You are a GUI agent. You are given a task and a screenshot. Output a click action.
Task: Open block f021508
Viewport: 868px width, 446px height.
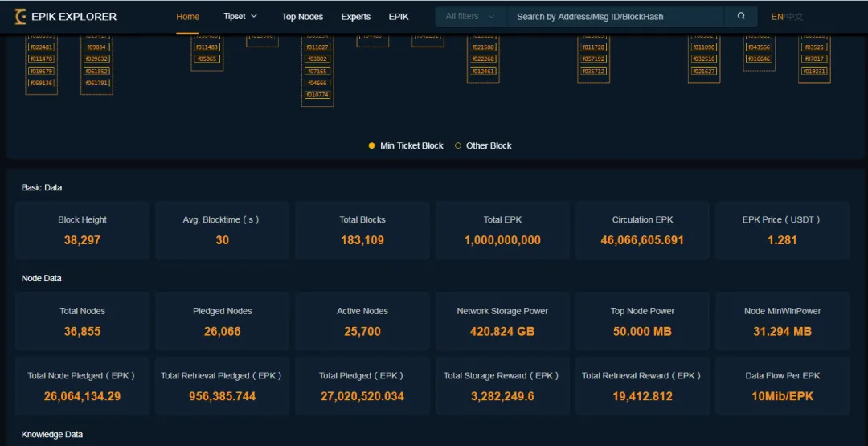click(483, 47)
